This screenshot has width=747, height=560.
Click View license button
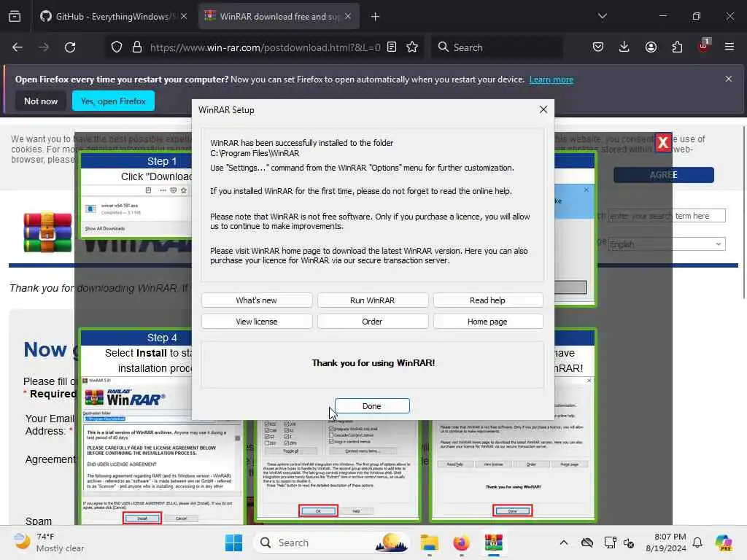256,322
